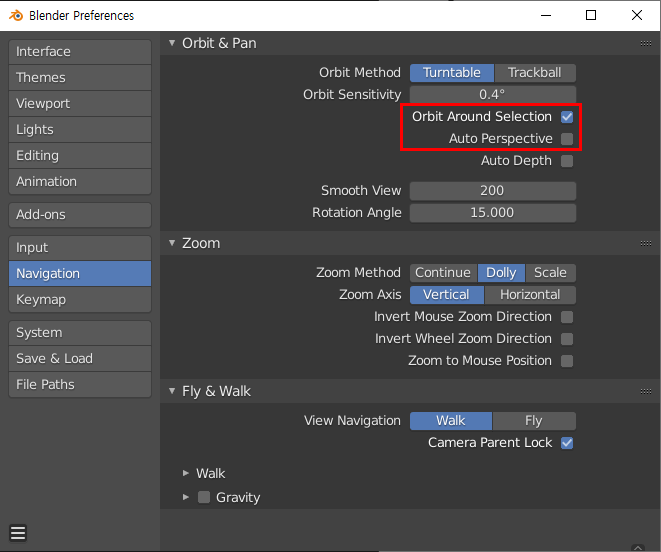The image size is (661, 552).
Task: Minimize the Blender Preferences window
Action: [546, 15]
